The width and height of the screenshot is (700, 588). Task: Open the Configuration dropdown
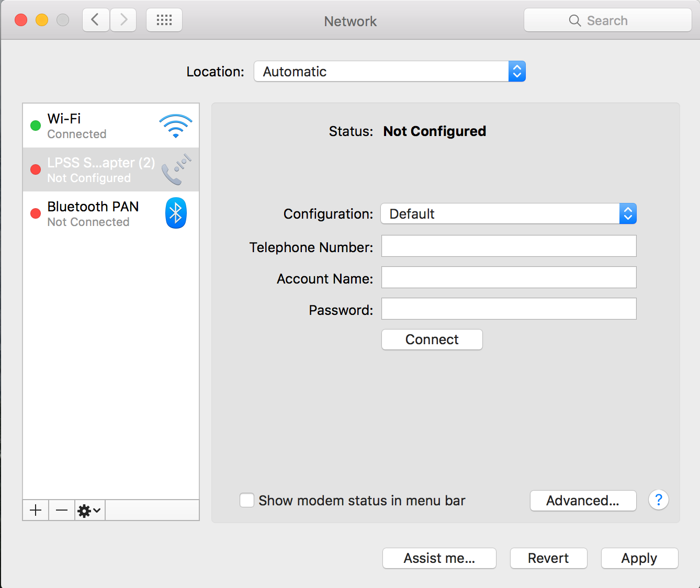(x=508, y=213)
